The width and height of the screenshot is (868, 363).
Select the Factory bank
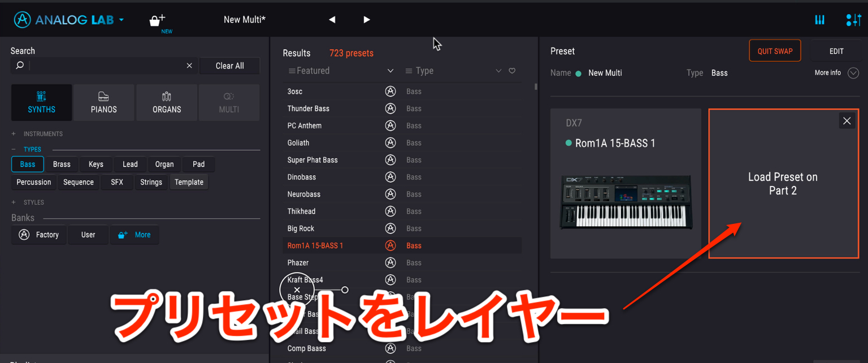39,235
